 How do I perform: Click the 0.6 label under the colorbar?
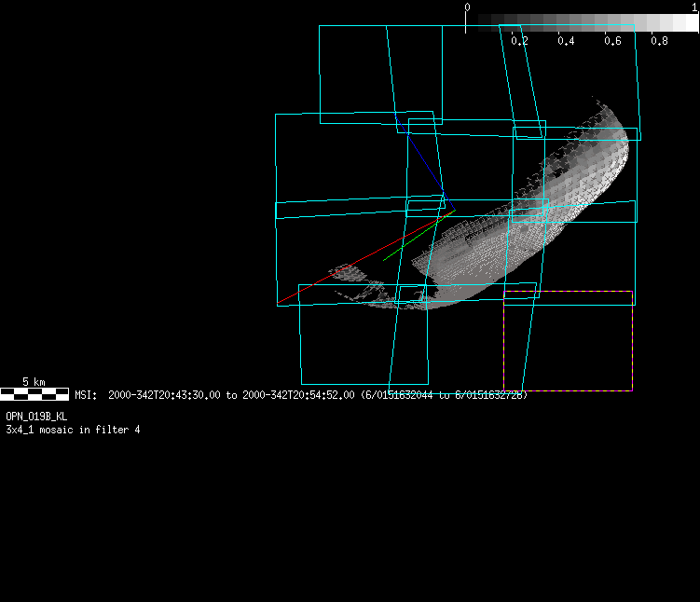tap(612, 41)
